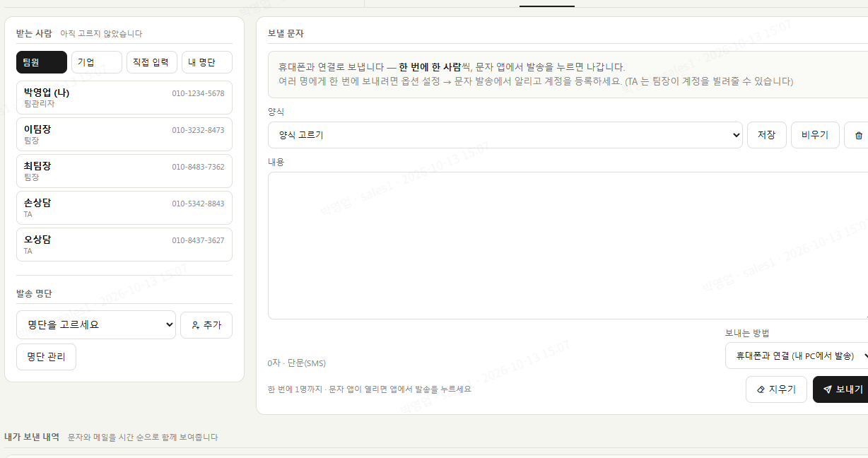Image resolution: width=868 pixels, height=458 pixels.
Task: Click the 지우기 eraser button
Action: (776, 389)
